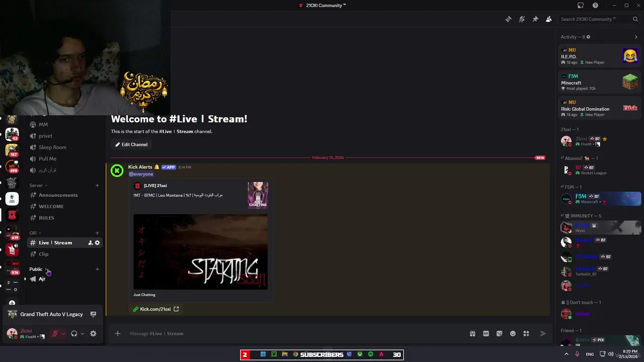Click the search magnifier icon

(x=635, y=19)
